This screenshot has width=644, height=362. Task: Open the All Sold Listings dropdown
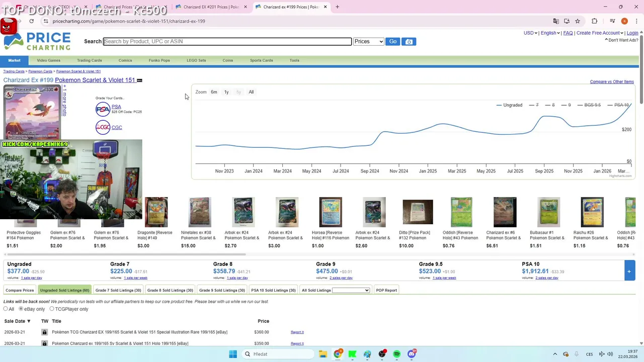click(x=351, y=290)
